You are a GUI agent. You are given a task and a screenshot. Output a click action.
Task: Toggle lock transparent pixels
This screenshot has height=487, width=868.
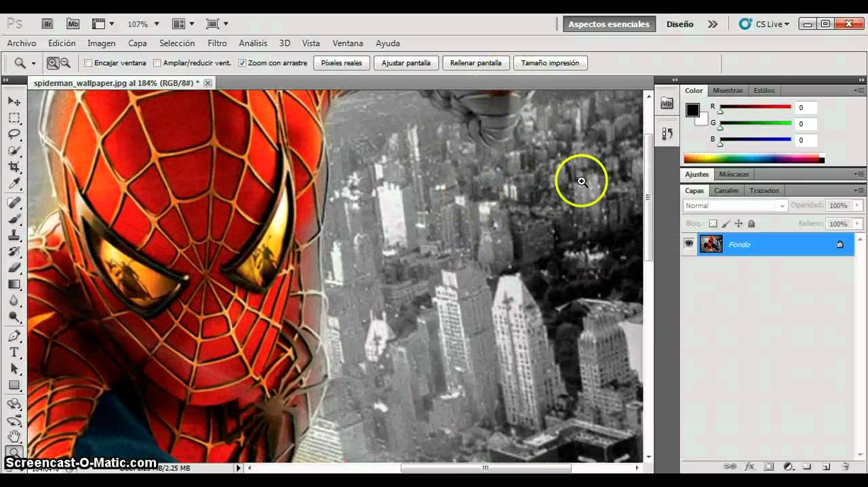pos(712,224)
